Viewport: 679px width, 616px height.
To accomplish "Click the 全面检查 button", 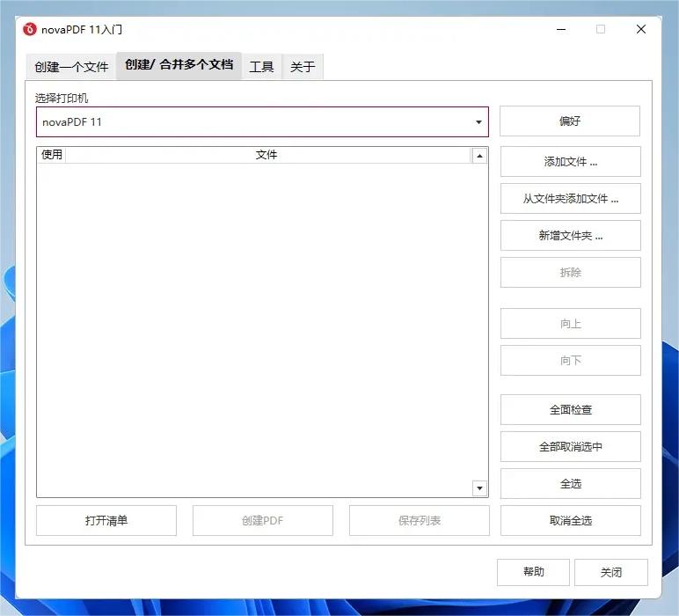I will click(x=570, y=409).
